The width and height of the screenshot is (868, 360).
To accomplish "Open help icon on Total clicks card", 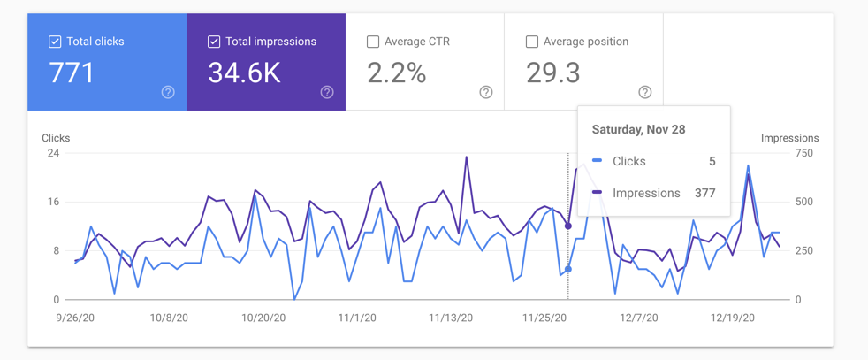I will (x=168, y=92).
